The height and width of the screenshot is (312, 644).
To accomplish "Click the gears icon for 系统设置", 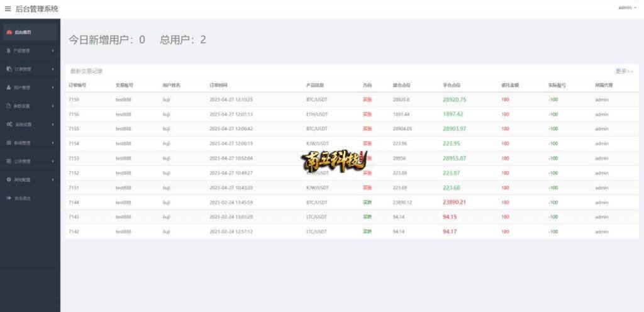I will (x=9, y=125).
